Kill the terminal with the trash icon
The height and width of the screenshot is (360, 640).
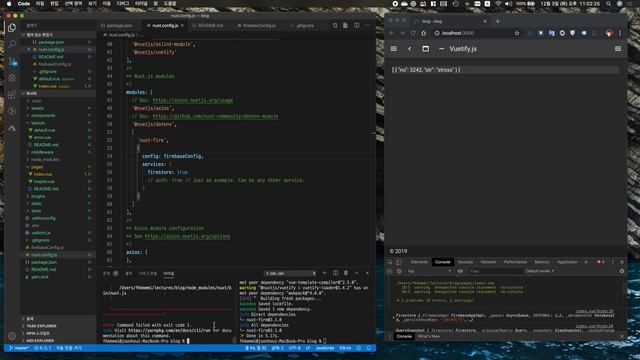coord(346,273)
